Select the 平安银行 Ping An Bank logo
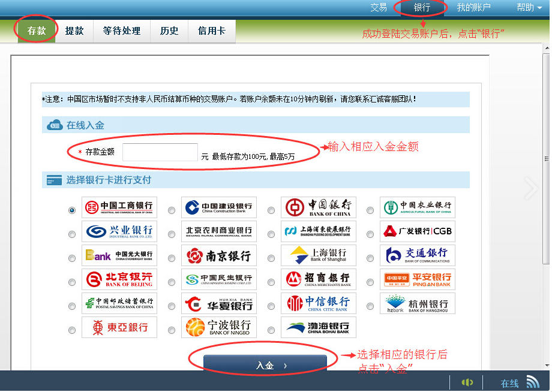The width and height of the screenshot is (552, 392). click(x=418, y=280)
